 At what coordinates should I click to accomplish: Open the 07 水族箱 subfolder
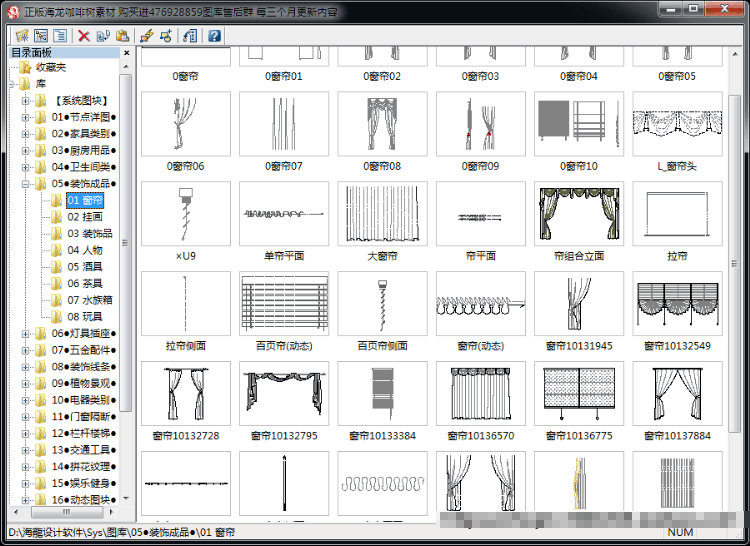tap(89, 300)
